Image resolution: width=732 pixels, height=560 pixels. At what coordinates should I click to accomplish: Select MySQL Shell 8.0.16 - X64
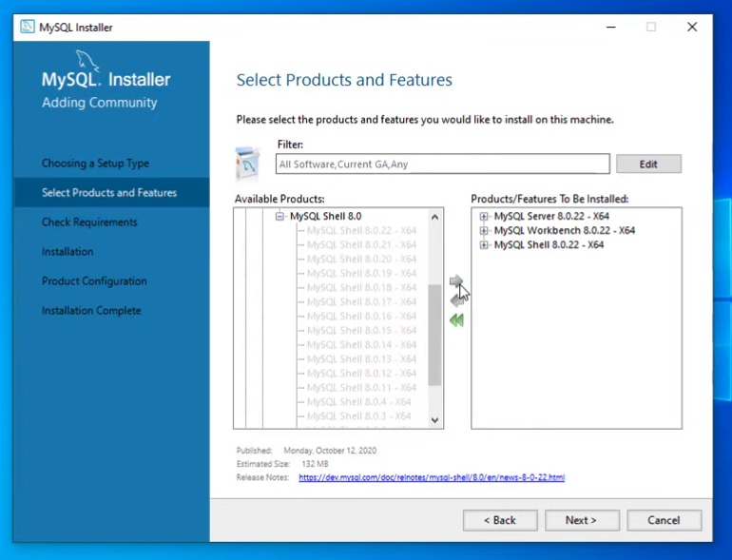[361, 317]
